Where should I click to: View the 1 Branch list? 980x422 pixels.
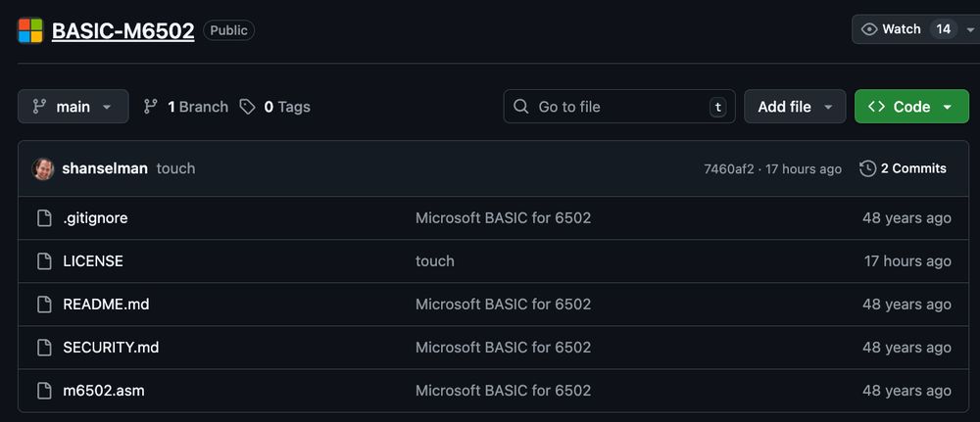point(186,107)
